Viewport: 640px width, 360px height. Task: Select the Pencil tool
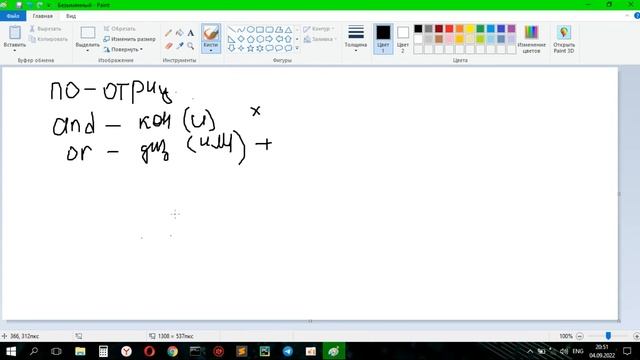pyautogui.click(x=168, y=33)
